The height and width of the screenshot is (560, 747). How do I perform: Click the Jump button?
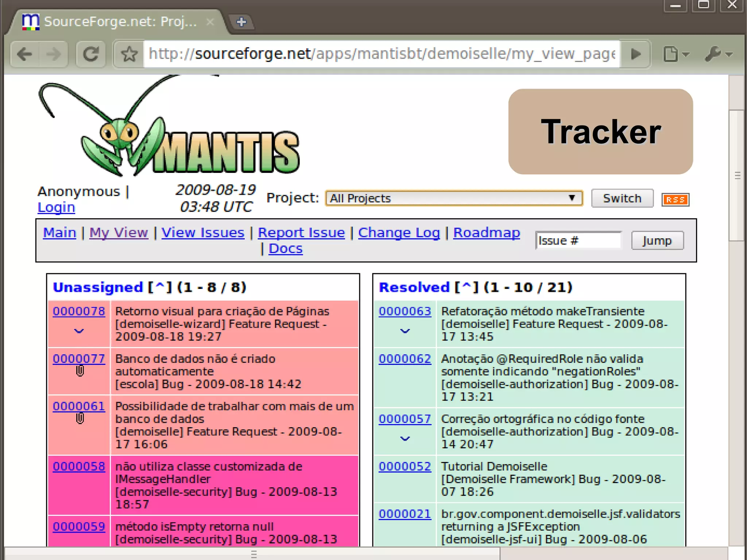pyautogui.click(x=657, y=240)
